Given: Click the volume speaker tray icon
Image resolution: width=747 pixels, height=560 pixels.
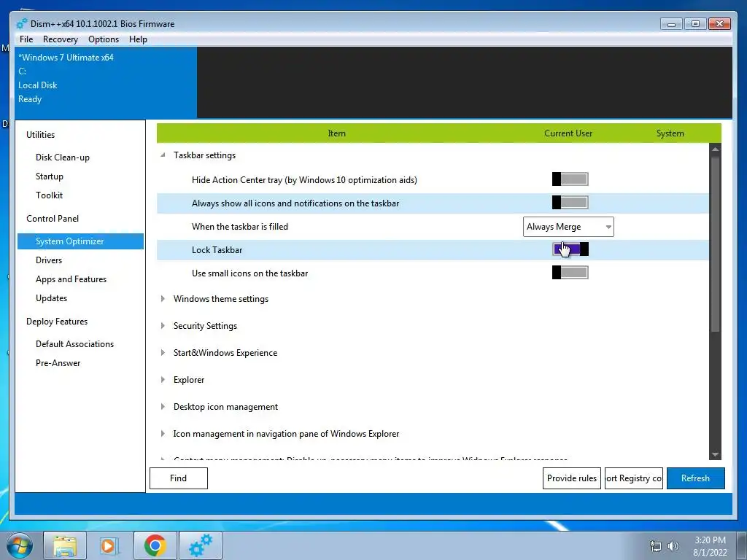Looking at the screenshot, I should click(673, 546).
